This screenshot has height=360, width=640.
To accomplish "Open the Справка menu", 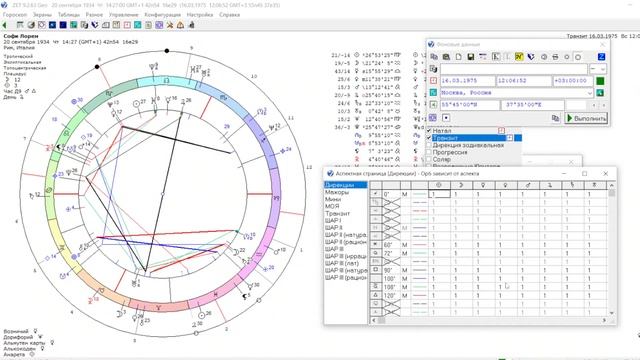I will (229, 15).
